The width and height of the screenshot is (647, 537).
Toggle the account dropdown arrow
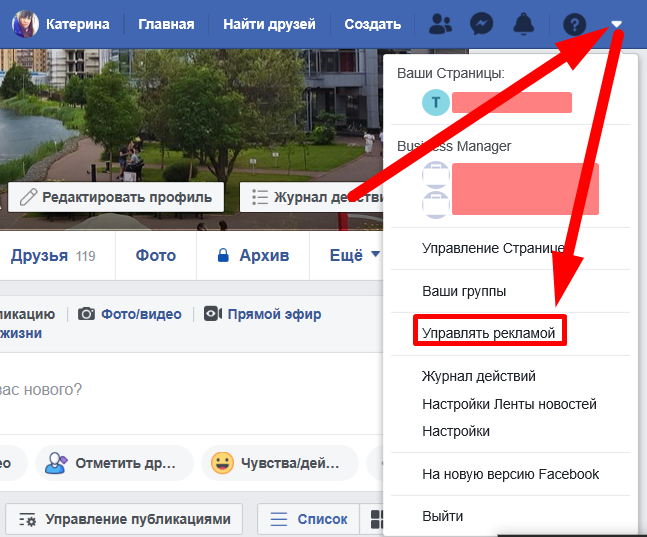point(616,24)
